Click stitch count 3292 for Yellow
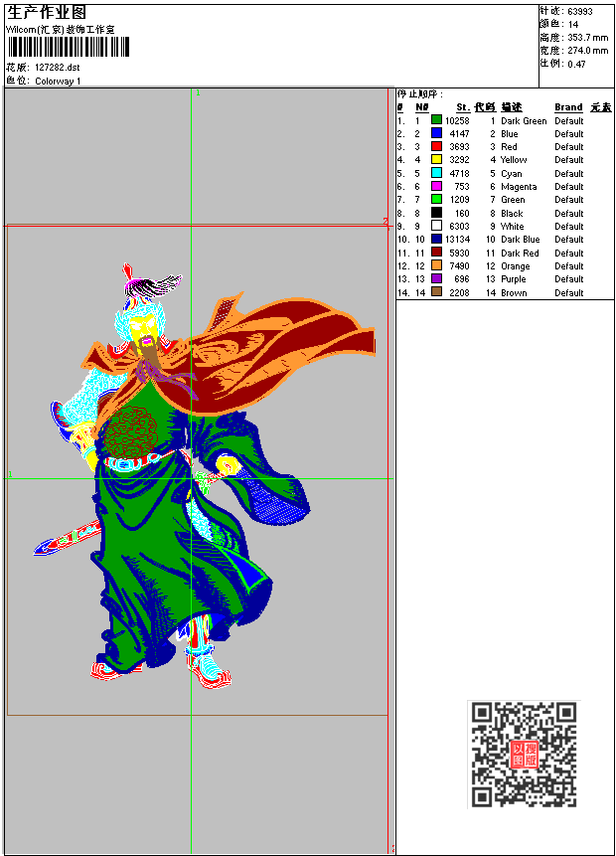The width and height of the screenshot is (616, 856). click(x=459, y=160)
